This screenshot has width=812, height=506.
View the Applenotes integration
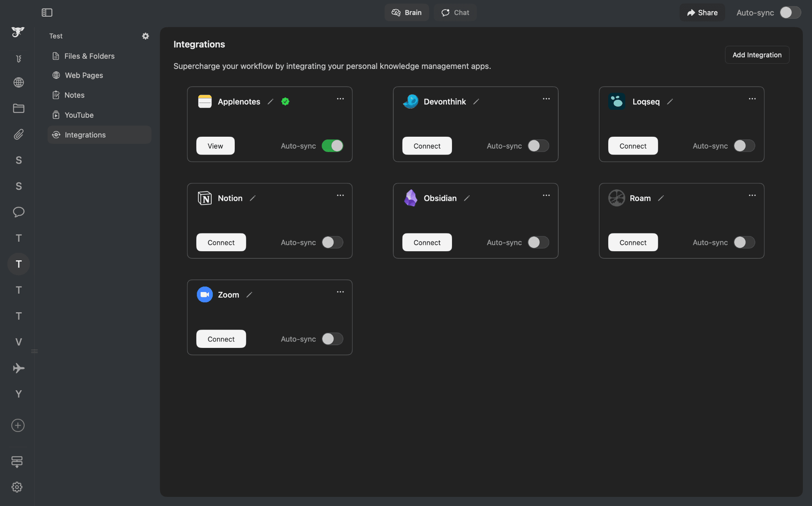(215, 146)
